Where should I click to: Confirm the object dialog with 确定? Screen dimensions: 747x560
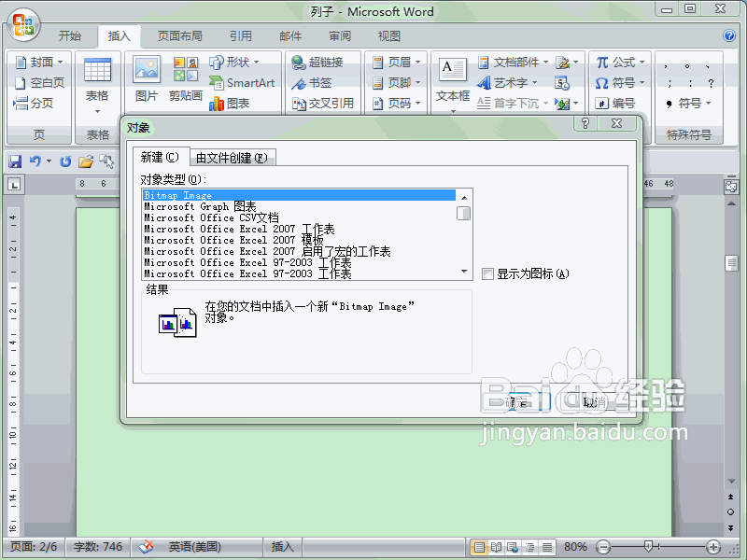pyautogui.click(x=515, y=403)
